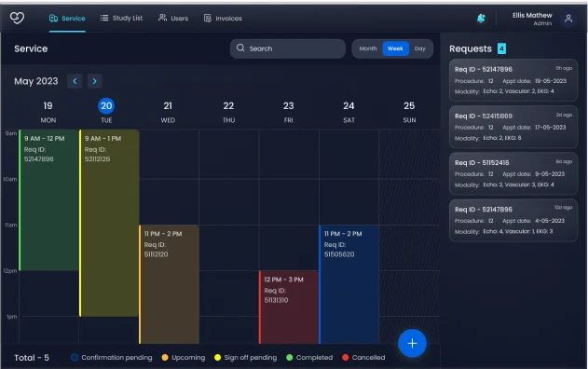Open the Service tab
The image size is (588, 369).
67,18
